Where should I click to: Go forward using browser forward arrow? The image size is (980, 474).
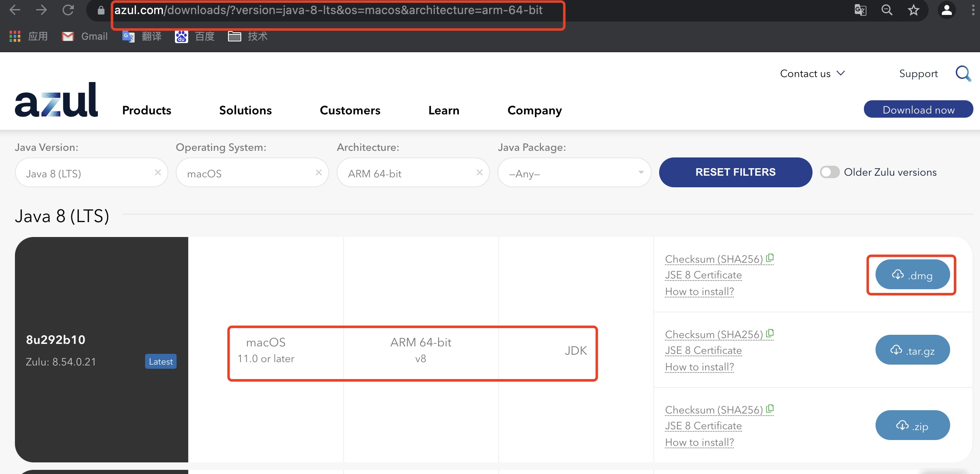(41, 10)
